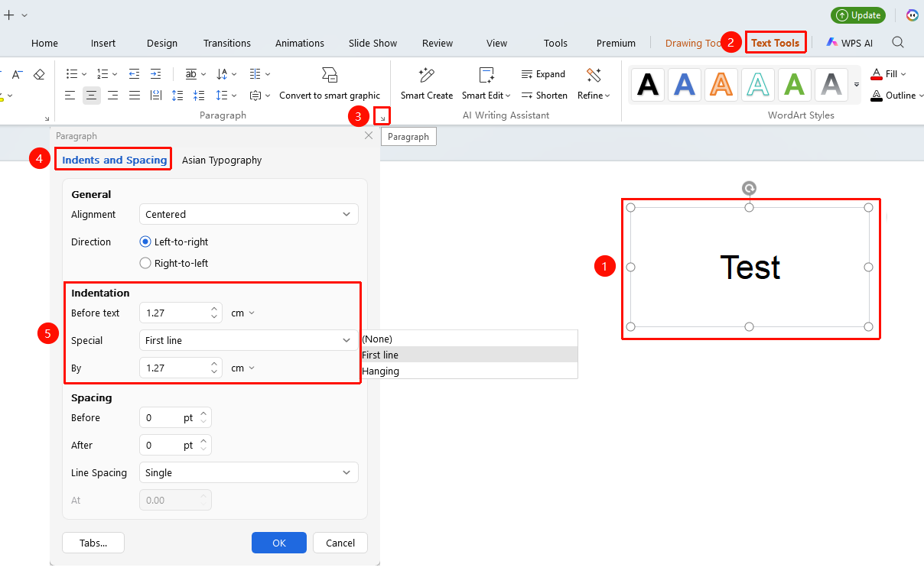
Task: Click Convert to smart graphic icon
Action: click(x=330, y=75)
